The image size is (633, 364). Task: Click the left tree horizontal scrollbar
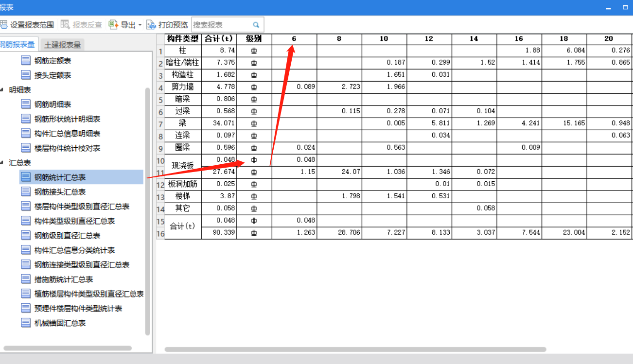coord(67,348)
